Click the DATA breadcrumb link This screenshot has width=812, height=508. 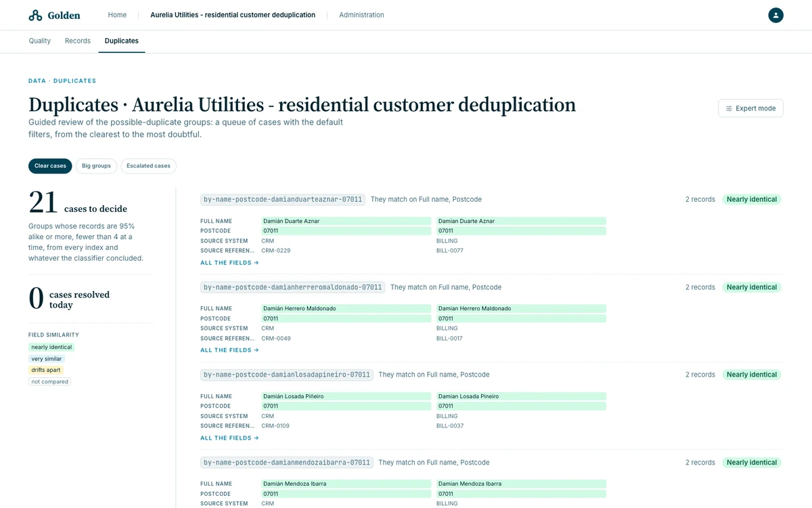click(37, 81)
